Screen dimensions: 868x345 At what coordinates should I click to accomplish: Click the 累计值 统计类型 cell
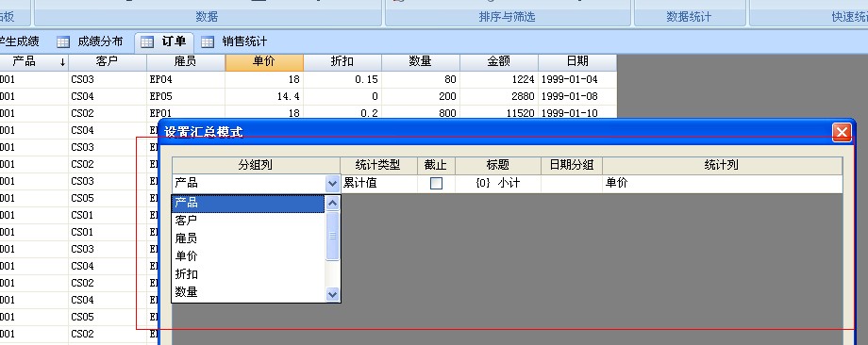tap(378, 183)
